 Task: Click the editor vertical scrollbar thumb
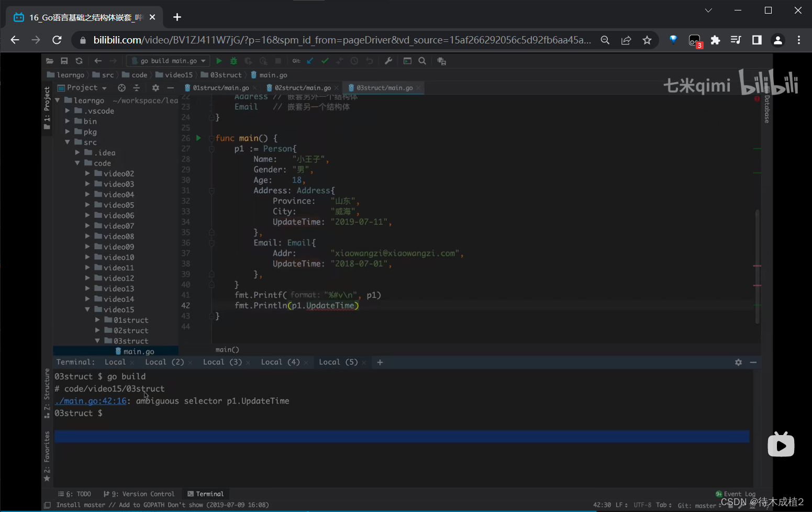(757, 266)
